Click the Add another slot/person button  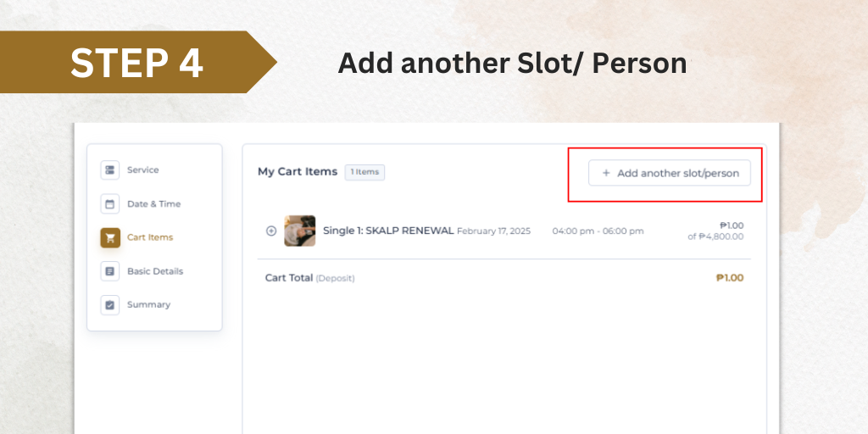click(670, 173)
